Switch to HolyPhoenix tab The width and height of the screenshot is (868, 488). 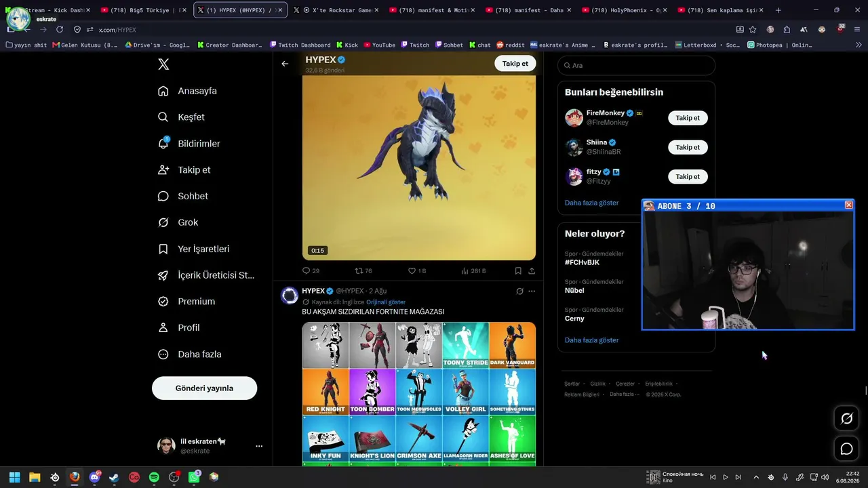pos(625,10)
